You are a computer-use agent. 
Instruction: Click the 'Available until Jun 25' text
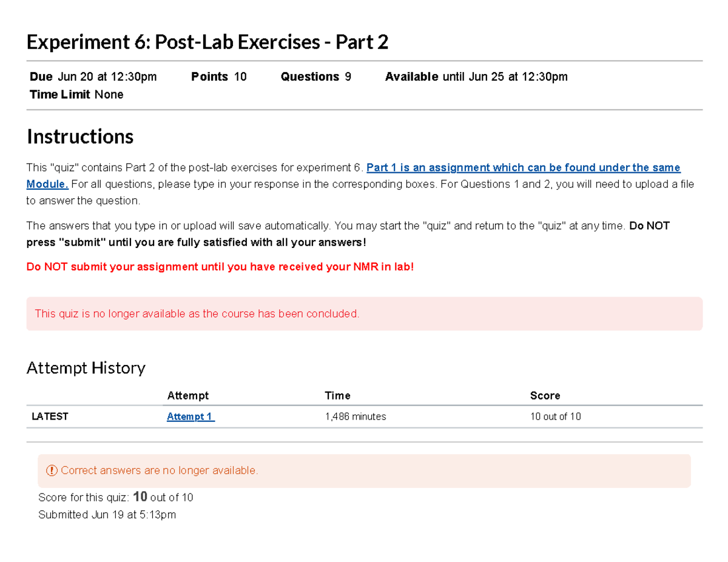[x=476, y=76]
